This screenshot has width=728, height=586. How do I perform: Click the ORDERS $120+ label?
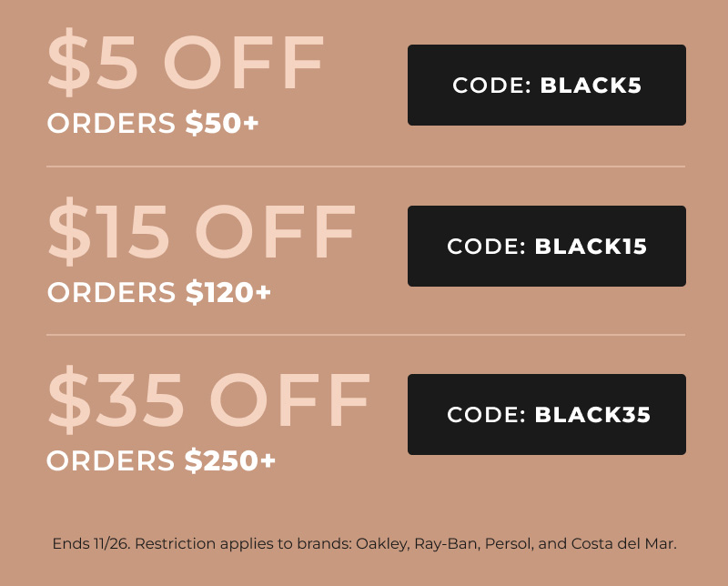(x=158, y=292)
